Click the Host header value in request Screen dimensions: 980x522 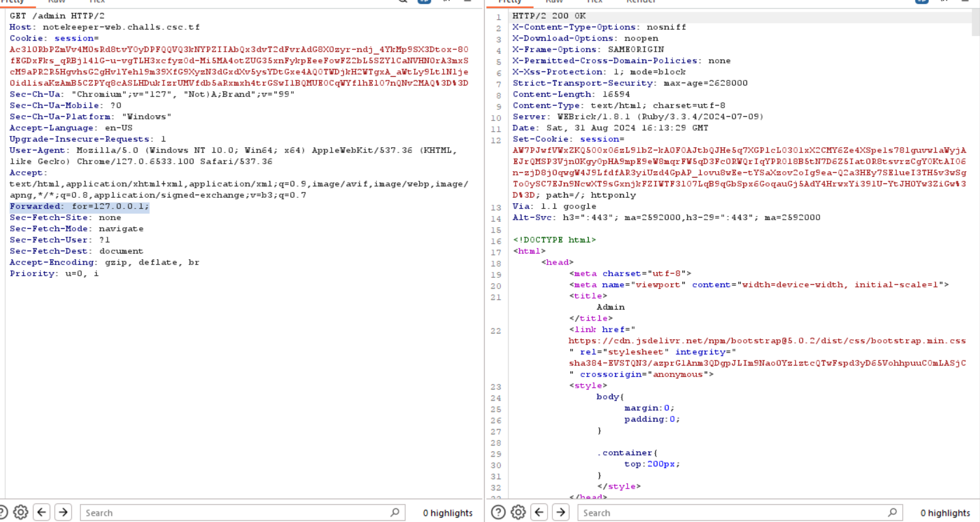coord(121,27)
